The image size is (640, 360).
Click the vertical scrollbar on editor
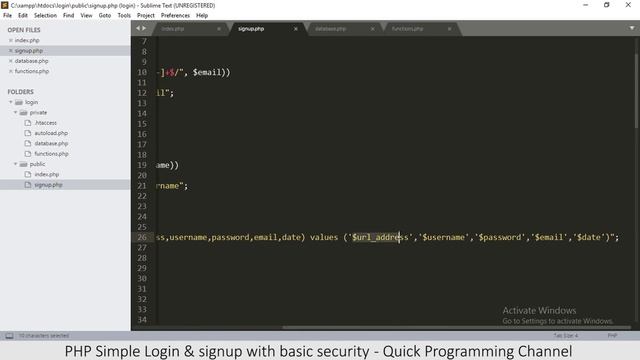636,90
